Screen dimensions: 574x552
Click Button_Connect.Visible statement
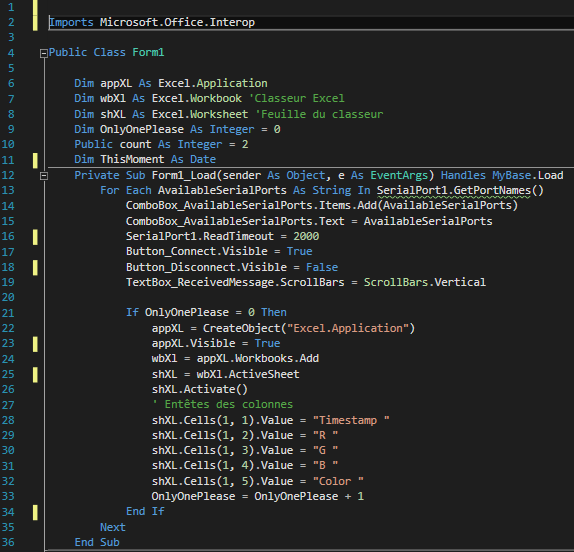[x=219, y=251]
